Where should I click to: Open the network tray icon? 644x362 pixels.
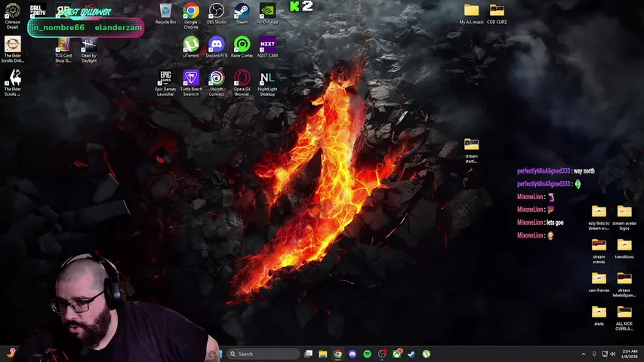[x=605, y=354]
